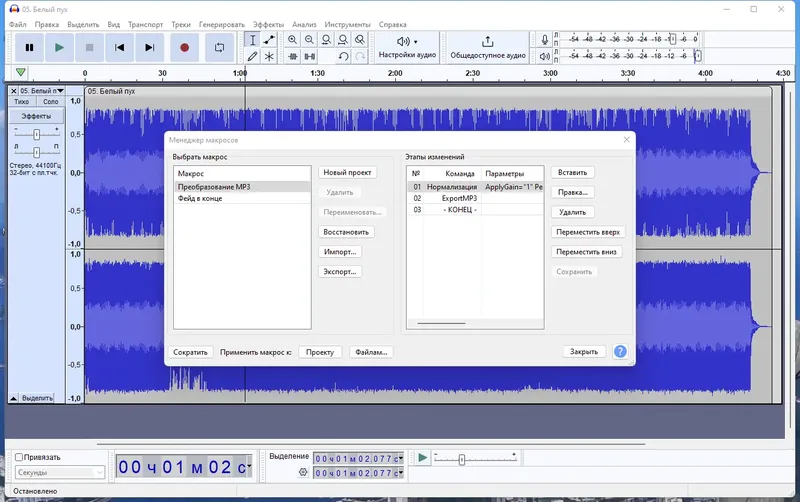Fit selection to width zoom icon
The image size is (800, 502).
(326, 40)
